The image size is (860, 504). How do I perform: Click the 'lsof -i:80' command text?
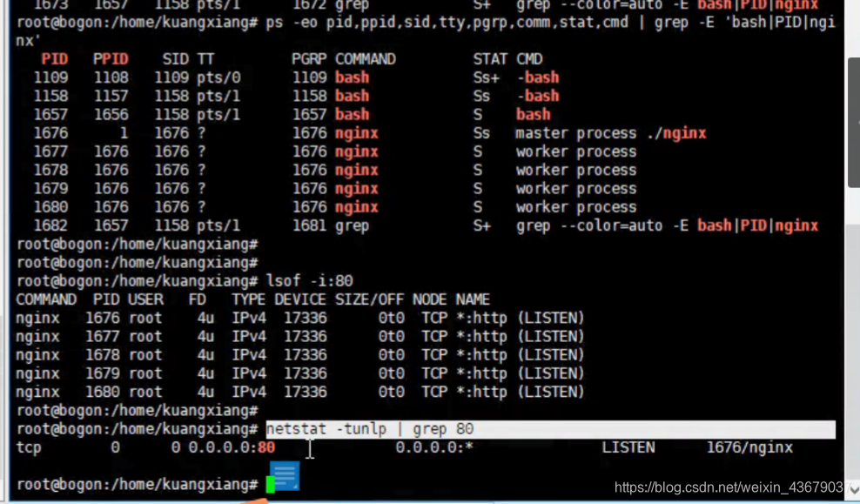309,281
